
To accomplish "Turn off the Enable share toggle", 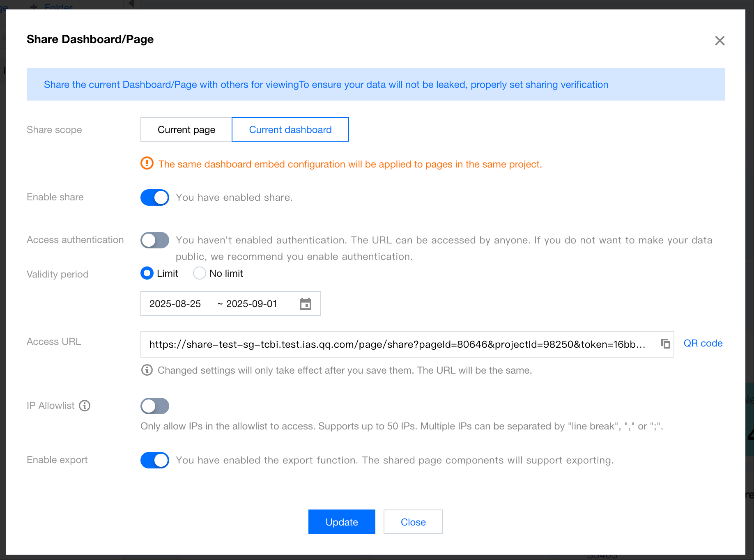I will (x=155, y=197).
